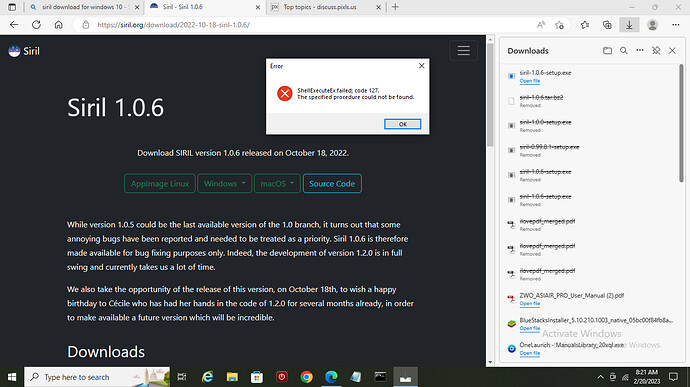This screenshot has height=387, width=690.
Task: Click page scrollbar down arrow
Action: [x=490, y=362]
